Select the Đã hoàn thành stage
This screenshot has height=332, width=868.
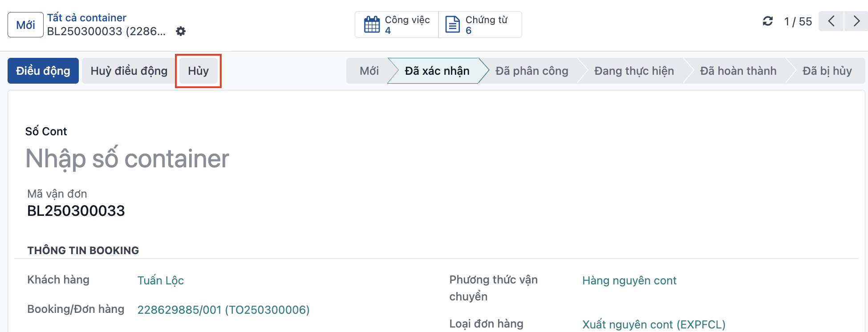click(738, 71)
